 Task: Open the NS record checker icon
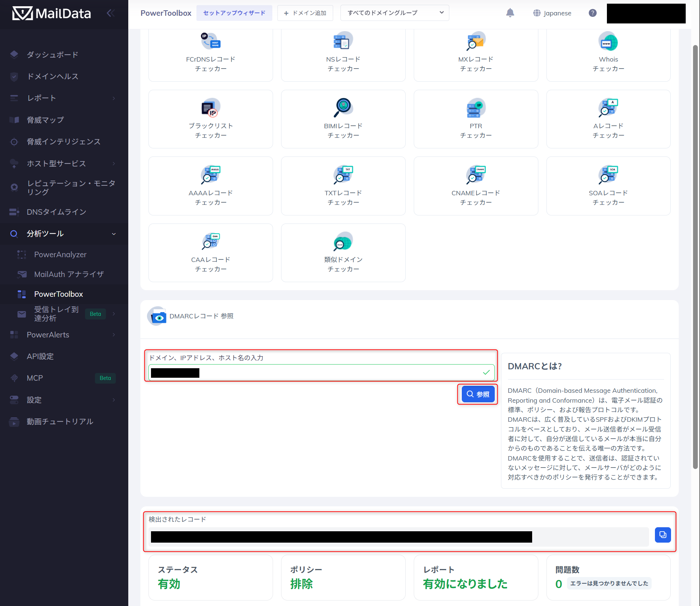coord(343,41)
